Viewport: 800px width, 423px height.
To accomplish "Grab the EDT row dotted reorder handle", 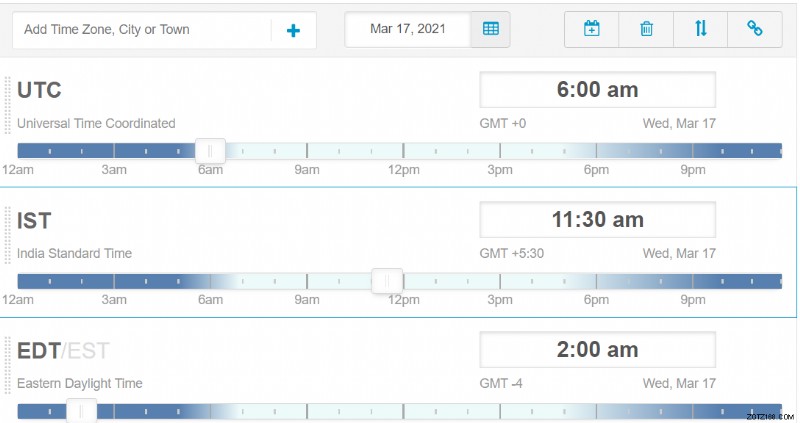I will tap(8, 365).
